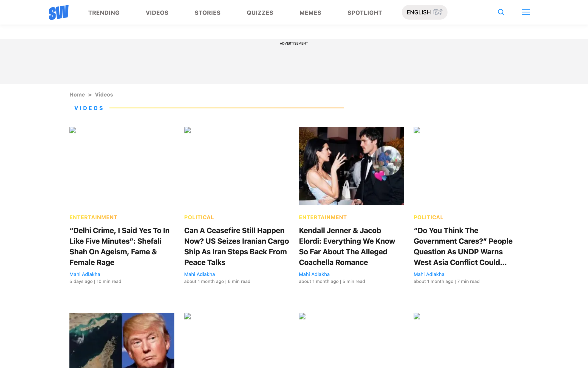Click Mahi Adlakha under Kendall Jenner article

coord(314,274)
